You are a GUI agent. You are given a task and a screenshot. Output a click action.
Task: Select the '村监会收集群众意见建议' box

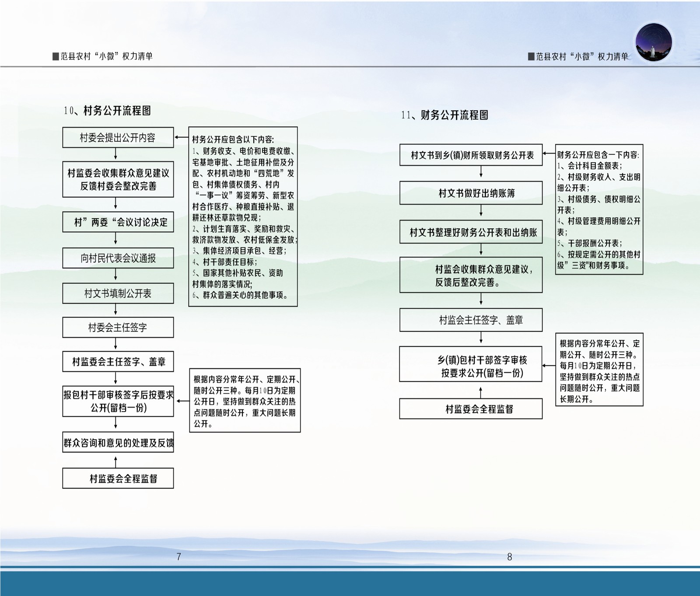[471, 275]
